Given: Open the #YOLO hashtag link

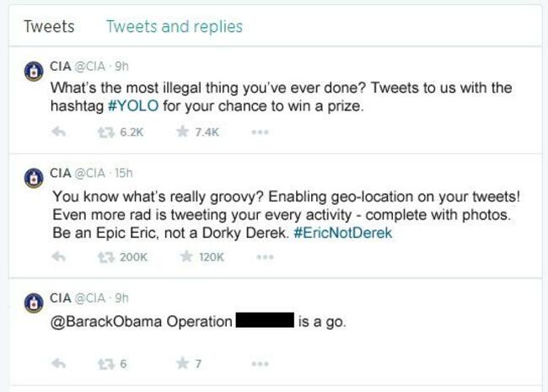Looking at the screenshot, I should click(133, 106).
